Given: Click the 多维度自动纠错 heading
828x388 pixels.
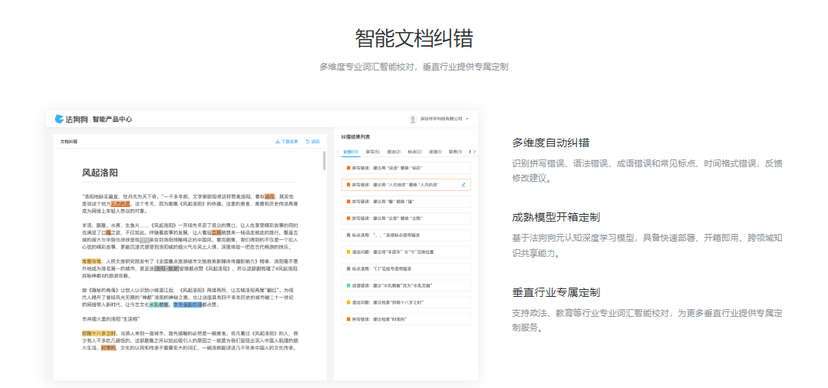Looking at the screenshot, I should point(551,143).
